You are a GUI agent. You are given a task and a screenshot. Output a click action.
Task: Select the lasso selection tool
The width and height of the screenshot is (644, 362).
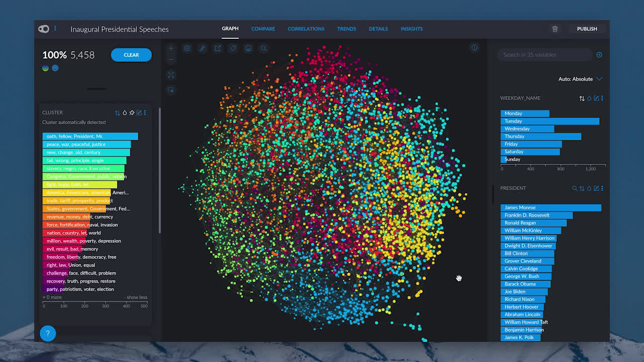(202, 48)
